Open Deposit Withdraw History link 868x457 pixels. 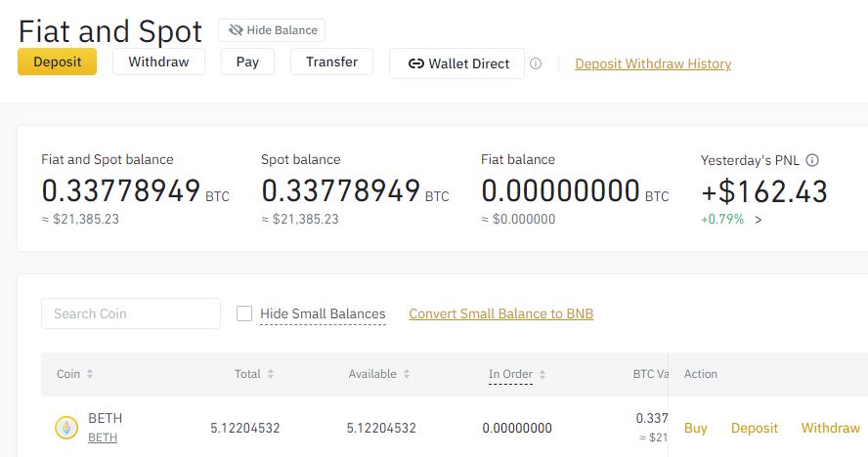coord(653,63)
